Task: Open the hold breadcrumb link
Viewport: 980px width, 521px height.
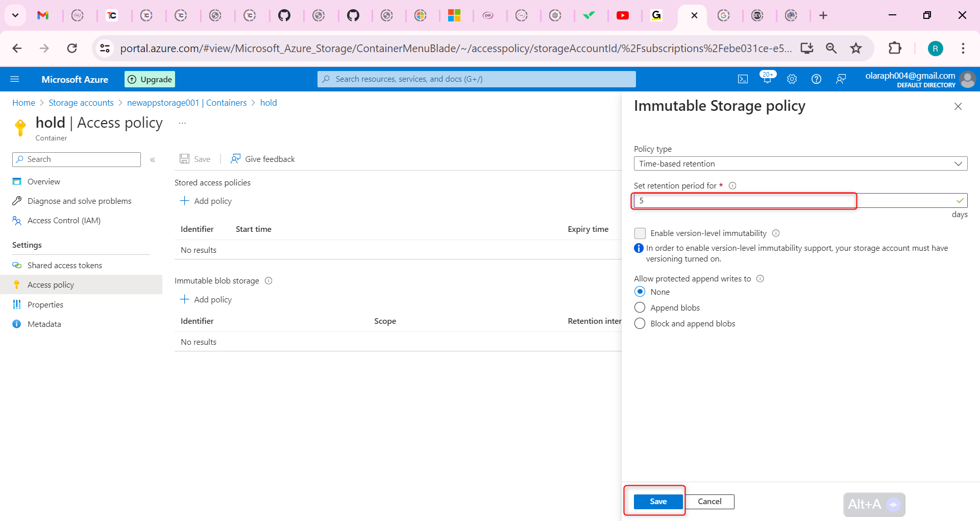Action: (x=268, y=103)
